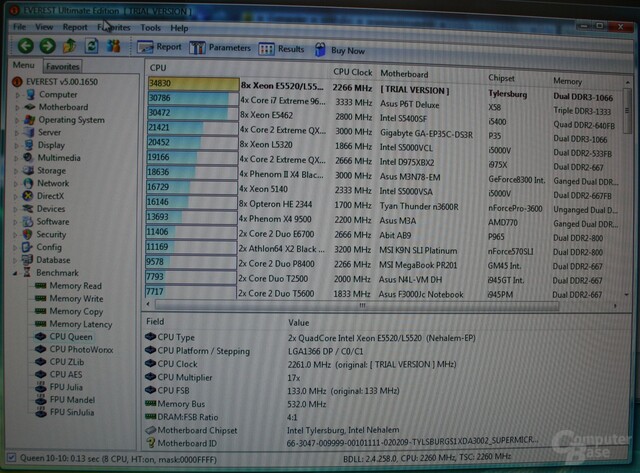Select the Security tree icon

coord(27,234)
